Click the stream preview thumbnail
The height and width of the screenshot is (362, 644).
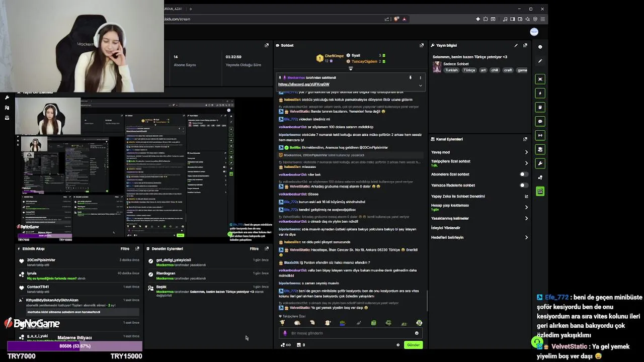(126, 171)
